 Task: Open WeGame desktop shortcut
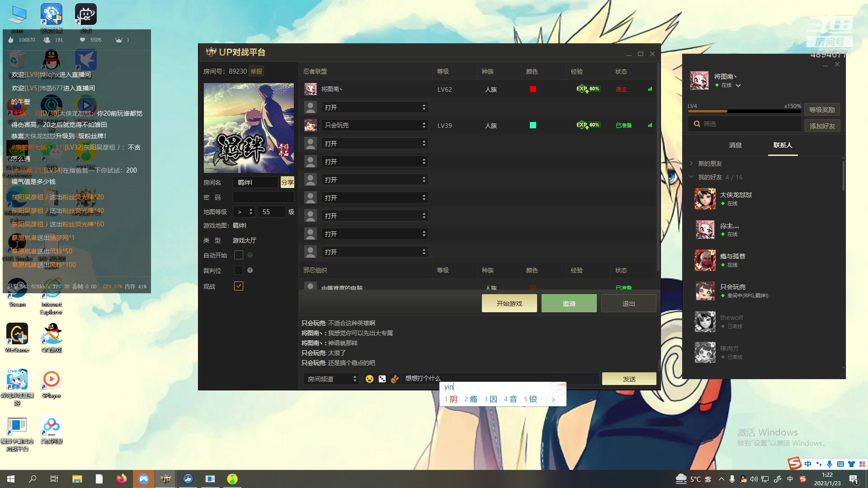[17, 338]
